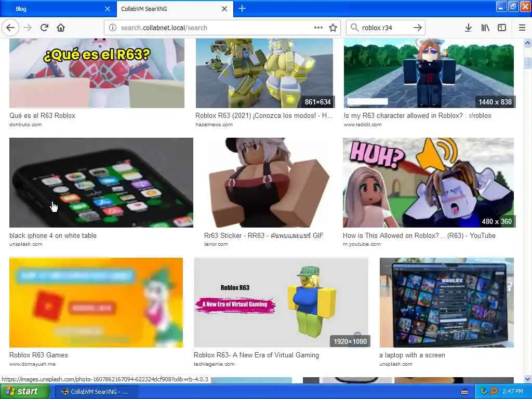The image size is (532, 399).
Task: Open the black iphone 4 photo thumbnail
Action: pyautogui.click(x=101, y=182)
